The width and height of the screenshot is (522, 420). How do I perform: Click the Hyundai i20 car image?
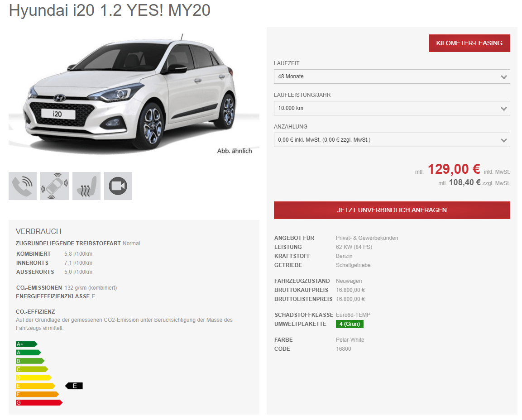click(x=134, y=93)
